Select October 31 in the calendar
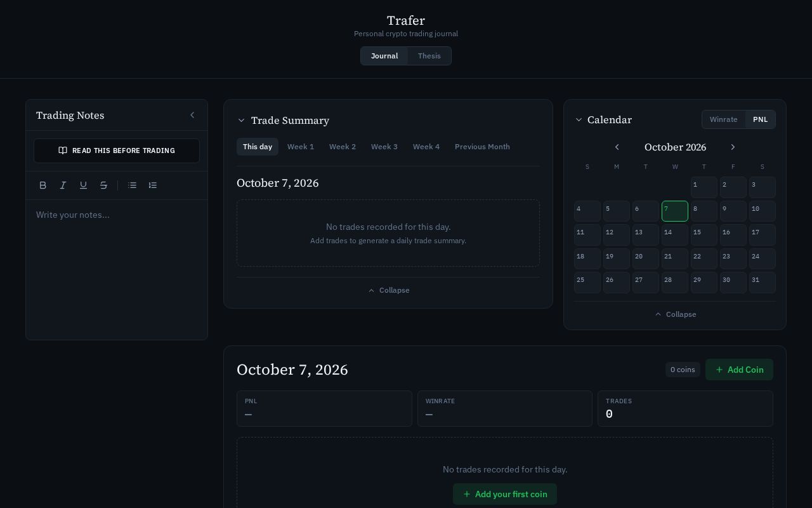 [763, 283]
